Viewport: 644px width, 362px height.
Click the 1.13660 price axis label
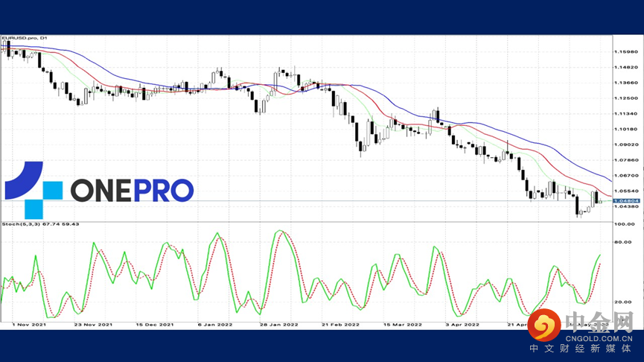click(626, 83)
